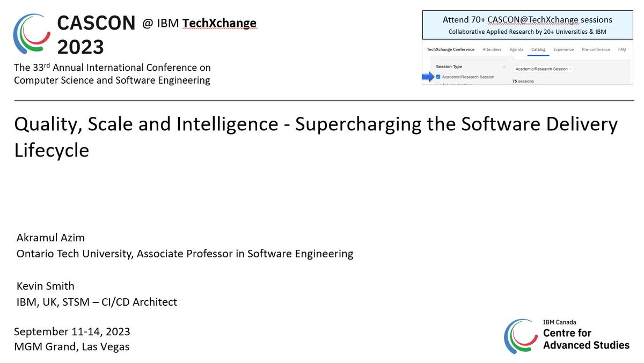Open the Agenda tab

click(x=516, y=49)
